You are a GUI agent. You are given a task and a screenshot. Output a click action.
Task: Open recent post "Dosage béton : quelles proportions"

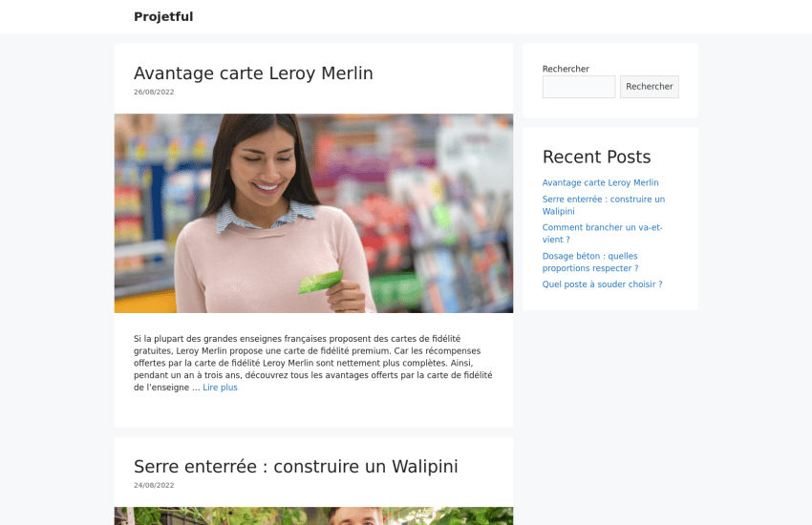[589, 262]
